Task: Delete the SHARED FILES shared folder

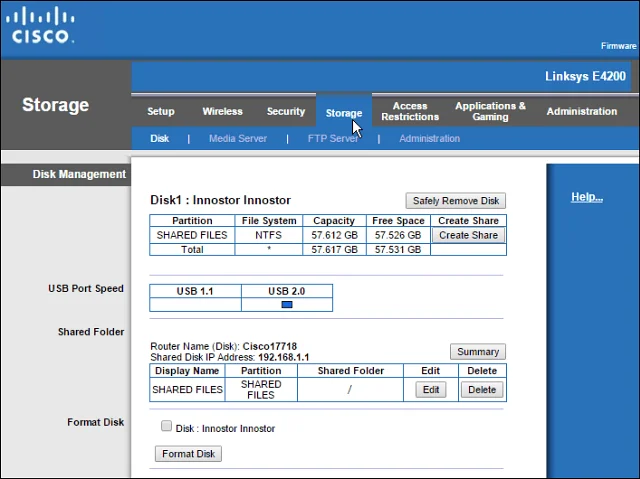Action: click(482, 390)
